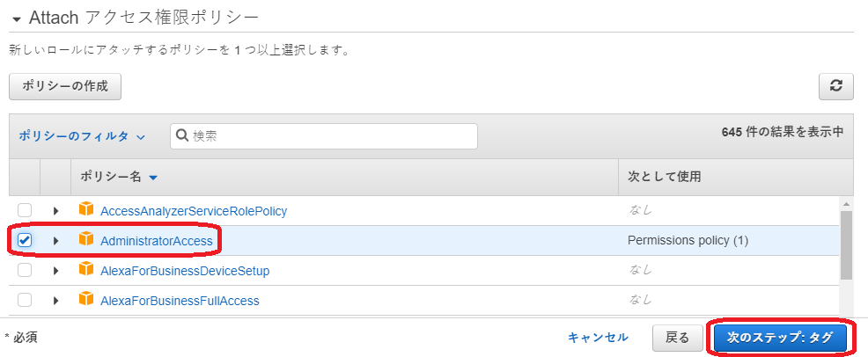Click the 次のステップ: タグ button
The height and width of the screenshot is (357, 868).
point(780,338)
